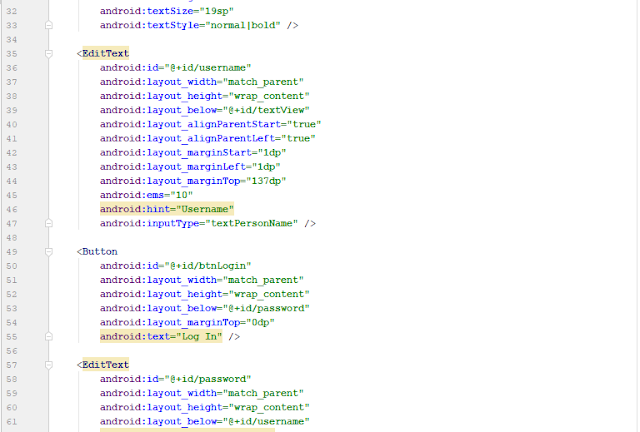Click android:layout_alignParentStart="true" line
The width and height of the screenshot is (640, 432).
click(x=210, y=124)
